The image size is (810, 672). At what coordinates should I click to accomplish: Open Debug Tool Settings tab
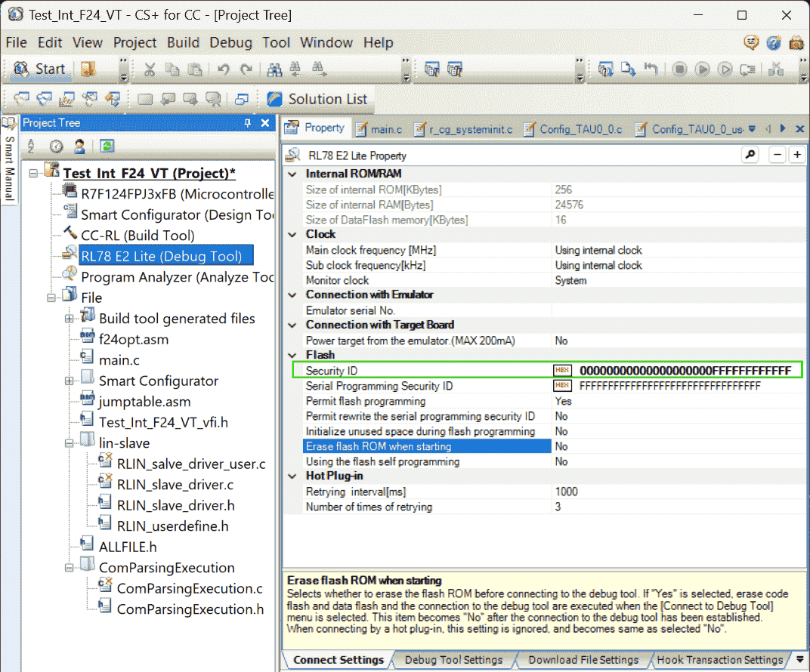[x=453, y=660]
